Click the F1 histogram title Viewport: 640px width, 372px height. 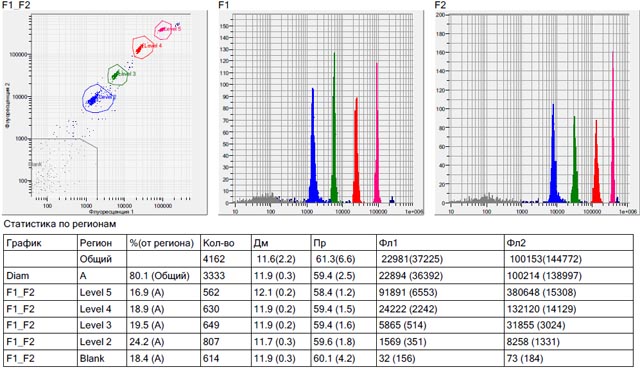tap(224, 5)
